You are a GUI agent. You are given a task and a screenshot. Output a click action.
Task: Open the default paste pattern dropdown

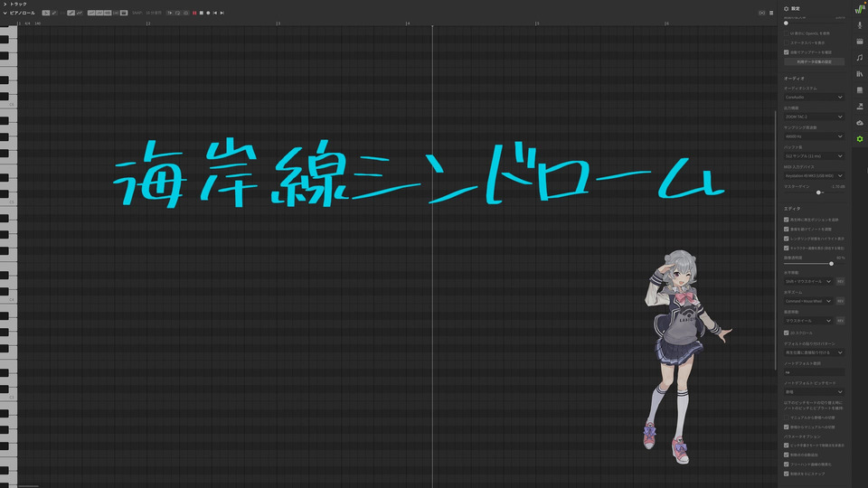[x=814, y=352]
